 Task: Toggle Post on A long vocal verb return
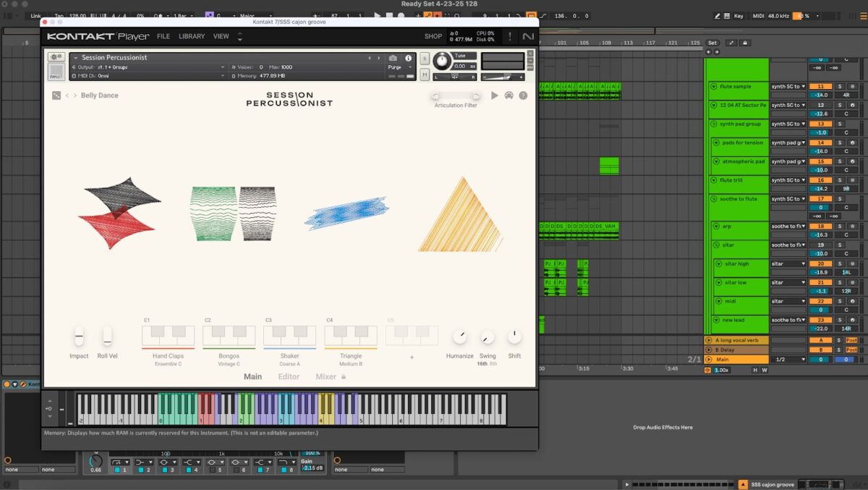pyautogui.click(x=851, y=340)
